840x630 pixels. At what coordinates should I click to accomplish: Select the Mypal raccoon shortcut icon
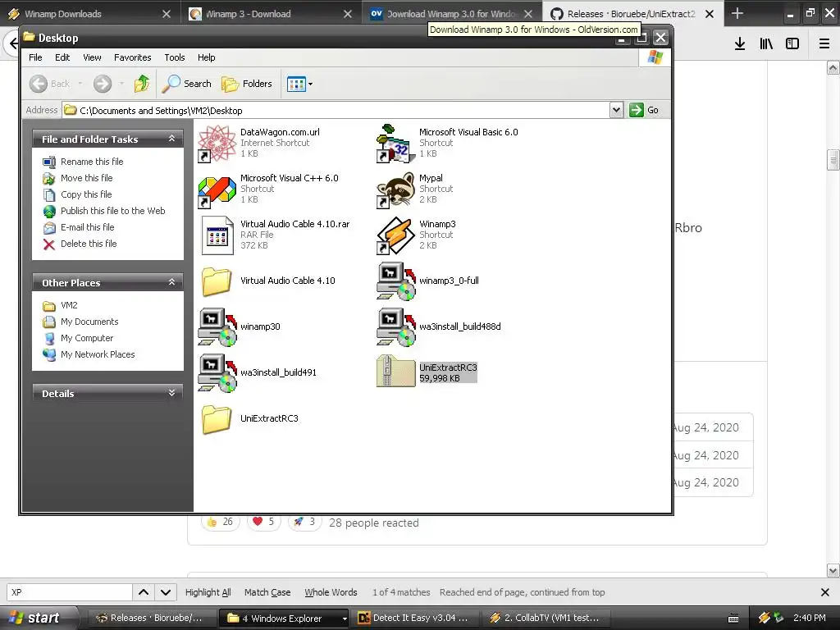pyautogui.click(x=396, y=189)
